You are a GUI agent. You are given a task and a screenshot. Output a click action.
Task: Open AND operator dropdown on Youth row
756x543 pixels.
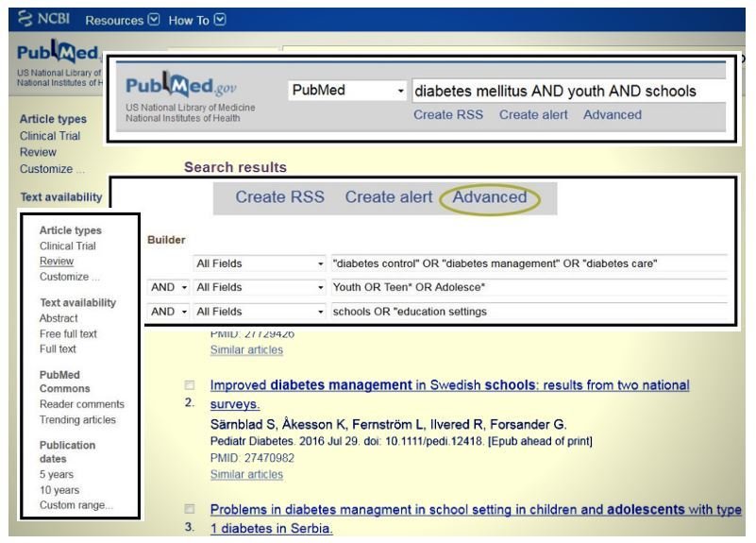[x=168, y=287]
